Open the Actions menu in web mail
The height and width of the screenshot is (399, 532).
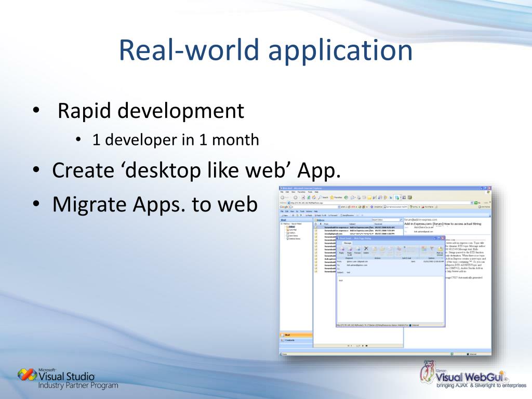(x=309, y=211)
